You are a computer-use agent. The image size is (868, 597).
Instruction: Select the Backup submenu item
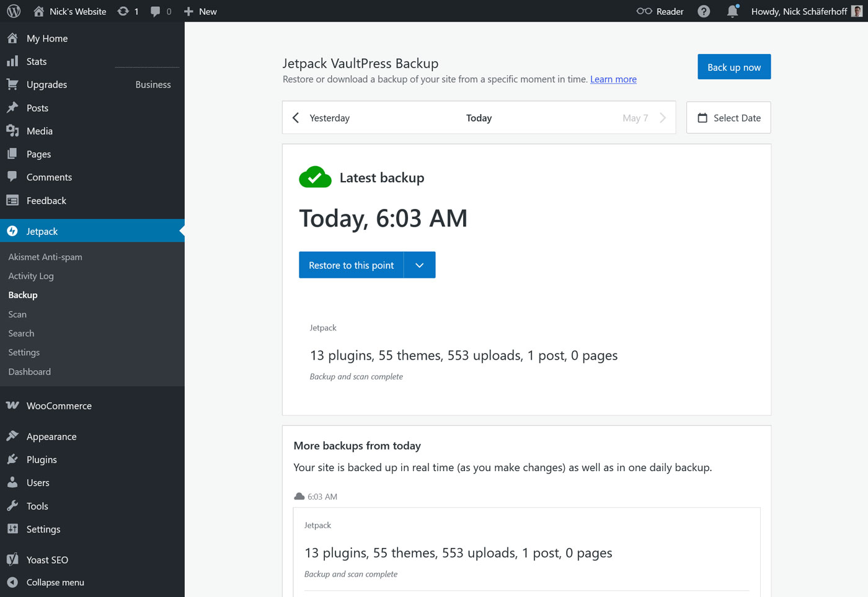pyautogui.click(x=23, y=295)
